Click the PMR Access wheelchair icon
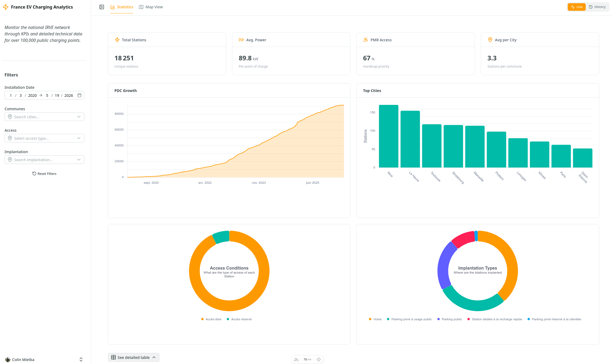The image size is (612, 364). 365,40
